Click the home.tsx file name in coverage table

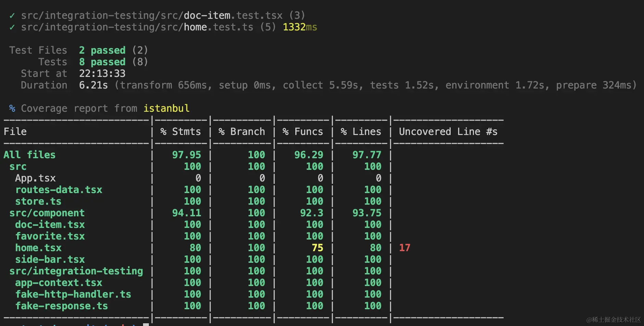38,248
